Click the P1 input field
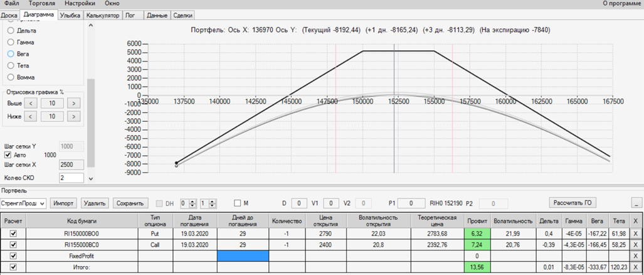Image resolution: width=644 pixels, height=275 pixels. coord(411,203)
